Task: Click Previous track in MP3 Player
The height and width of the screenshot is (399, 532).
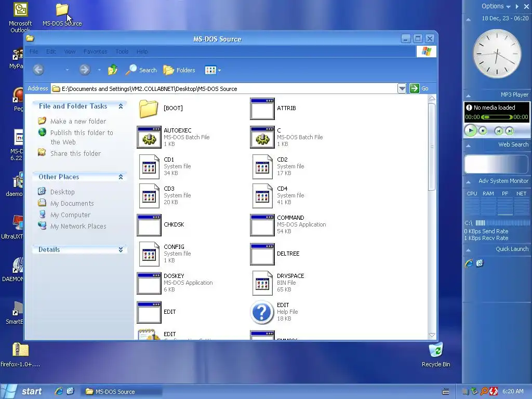Action: pos(498,131)
